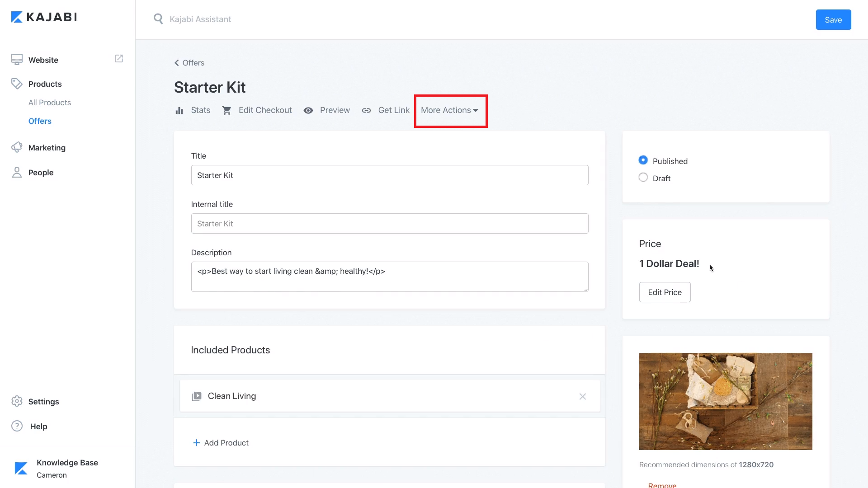Click the Title input field
Screen dimensions: 868x488
[x=390, y=175]
